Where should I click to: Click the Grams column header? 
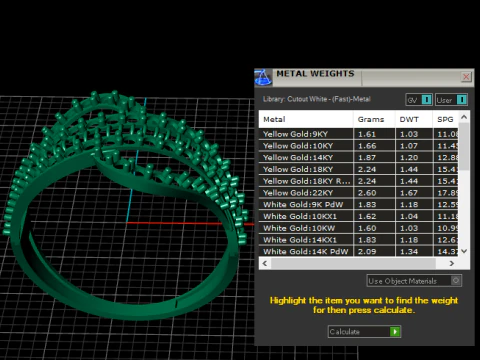point(374,119)
